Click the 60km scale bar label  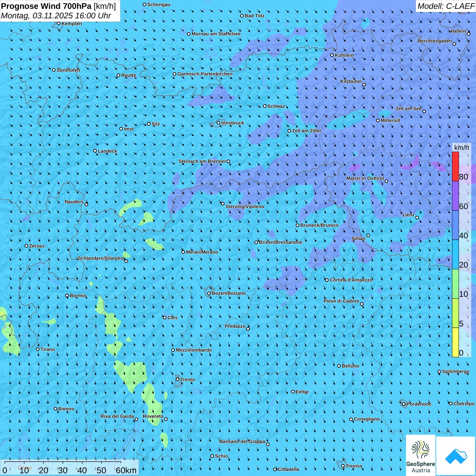[126, 471]
